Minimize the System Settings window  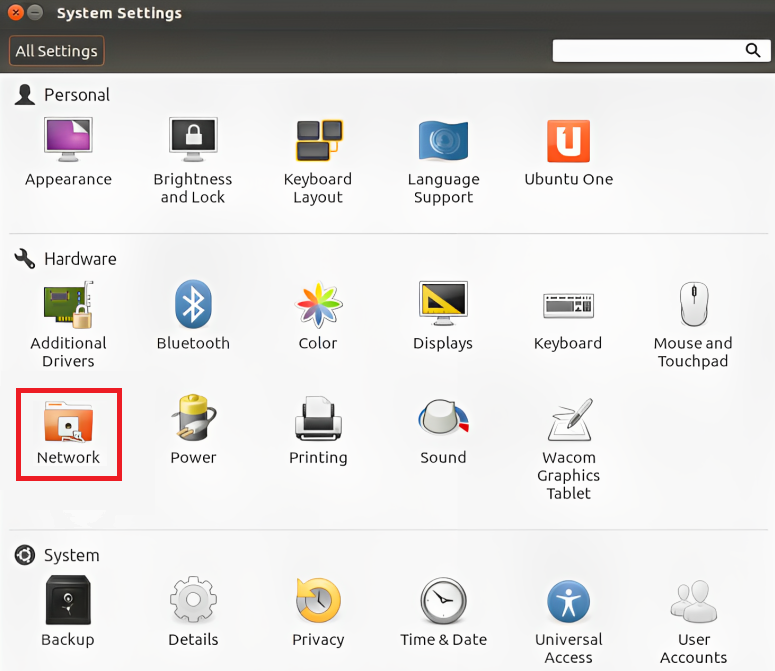coord(35,12)
